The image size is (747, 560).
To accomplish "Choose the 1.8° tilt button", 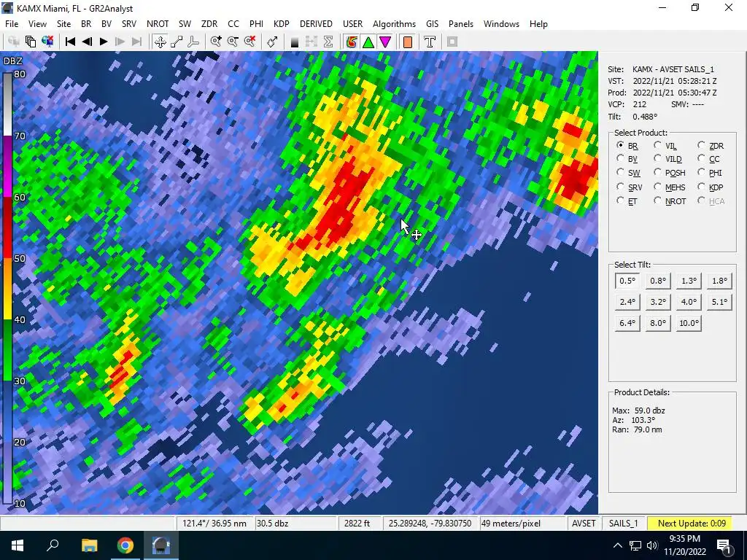I will click(x=719, y=281).
